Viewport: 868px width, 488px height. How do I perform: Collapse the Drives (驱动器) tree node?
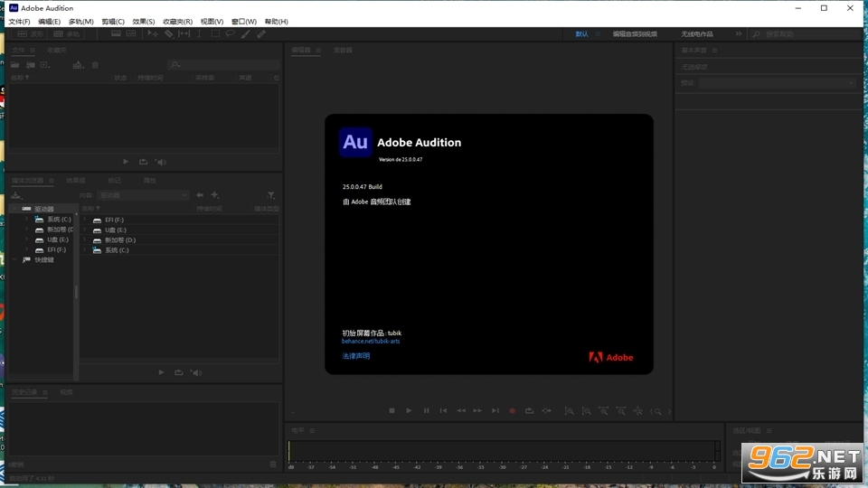point(15,209)
